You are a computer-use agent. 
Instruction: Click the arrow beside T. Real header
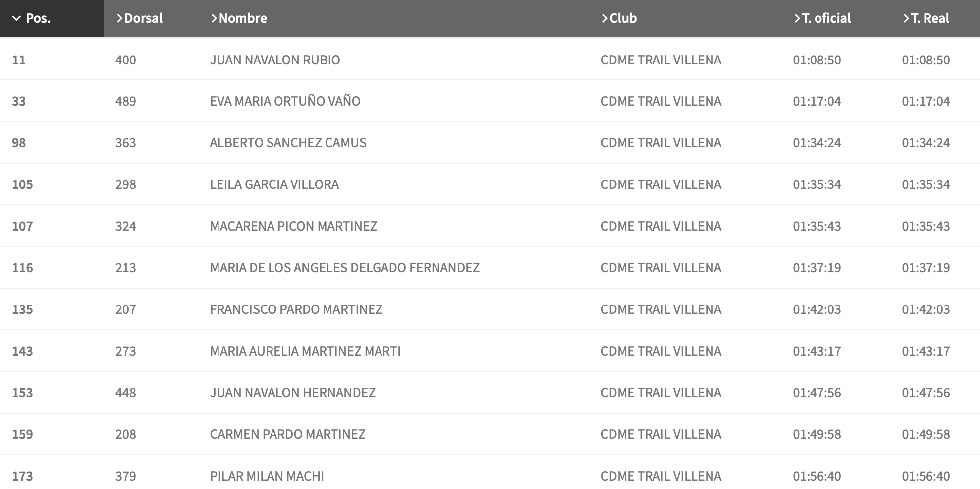point(906,19)
